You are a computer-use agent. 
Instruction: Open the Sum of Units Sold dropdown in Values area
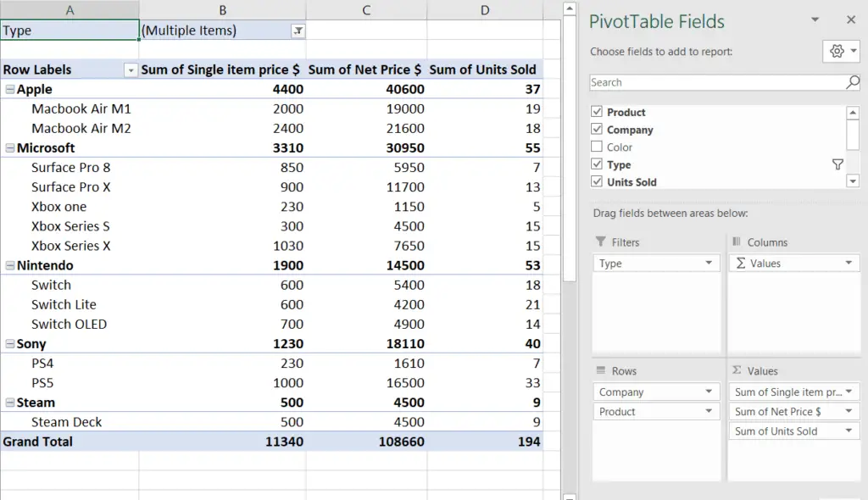pos(849,431)
